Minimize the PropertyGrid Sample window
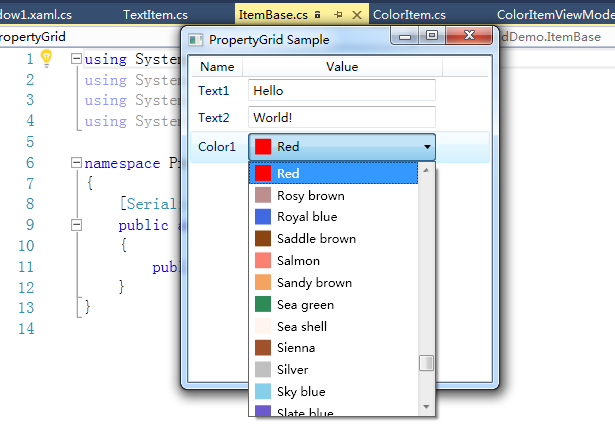This screenshot has height=445, width=615. (x=405, y=36)
